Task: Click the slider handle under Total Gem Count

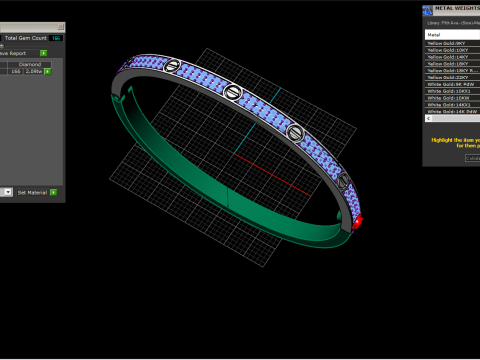Action: [x=2, y=46]
